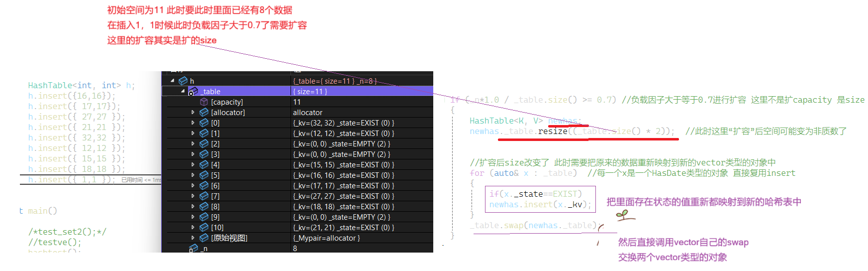This screenshot has width=868, height=271.
Task: Expand element [5] in watch list
Action: 193,175
